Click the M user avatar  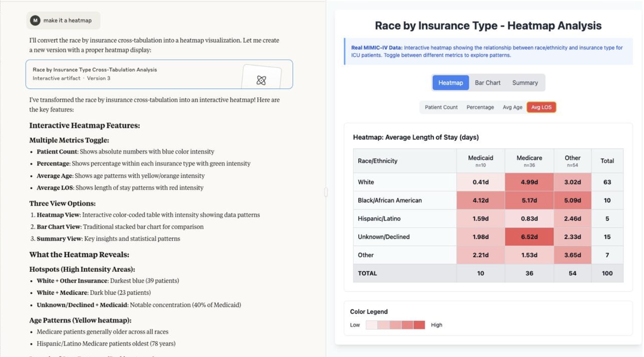click(35, 20)
